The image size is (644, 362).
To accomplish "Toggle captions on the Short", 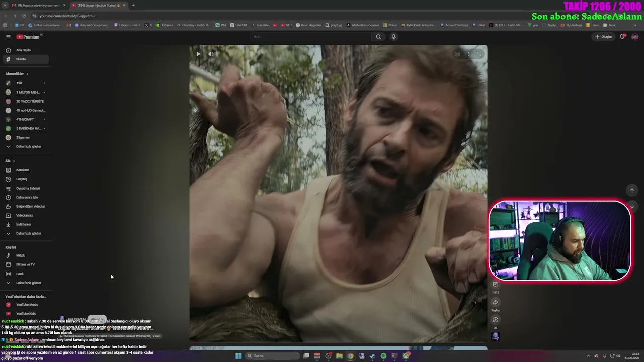I will (457, 54).
